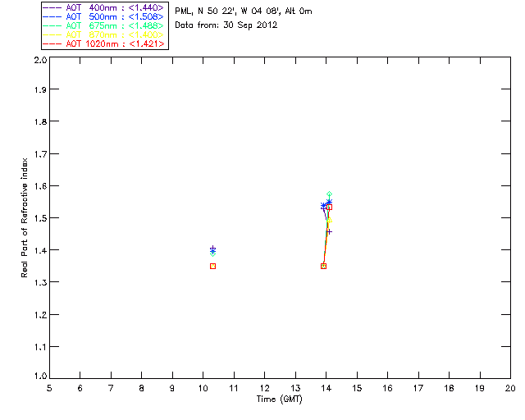
Task: Click the red dashed line sample in legend
Action: point(52,43)
